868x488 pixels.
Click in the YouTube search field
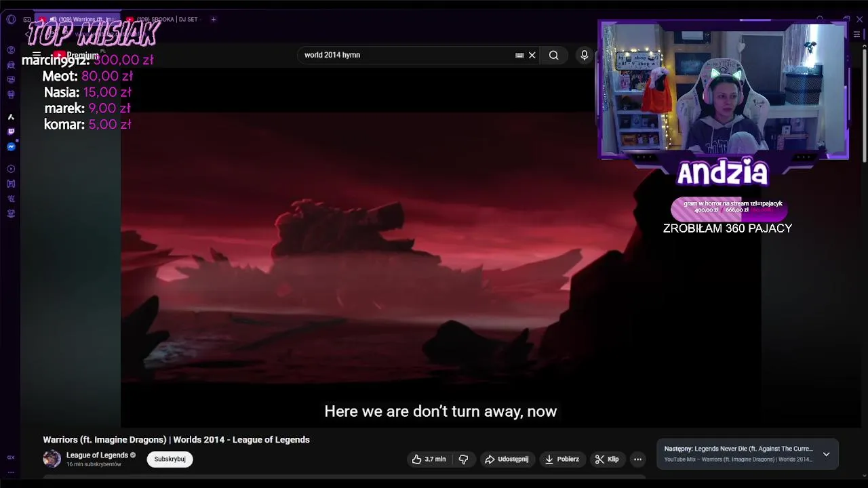pyautogui.click(x=407, y=55)
